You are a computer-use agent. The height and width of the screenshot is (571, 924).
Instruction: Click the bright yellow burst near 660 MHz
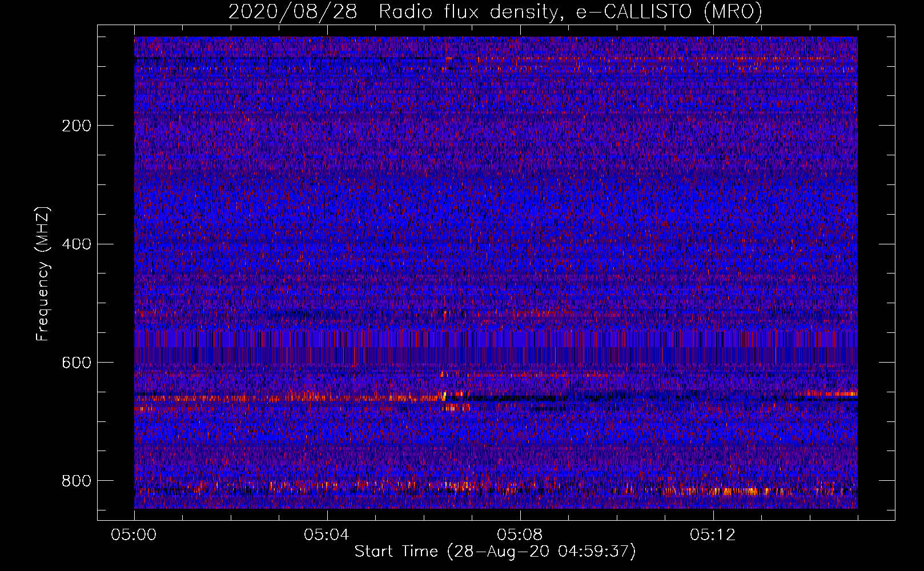(x=444, y=396)
